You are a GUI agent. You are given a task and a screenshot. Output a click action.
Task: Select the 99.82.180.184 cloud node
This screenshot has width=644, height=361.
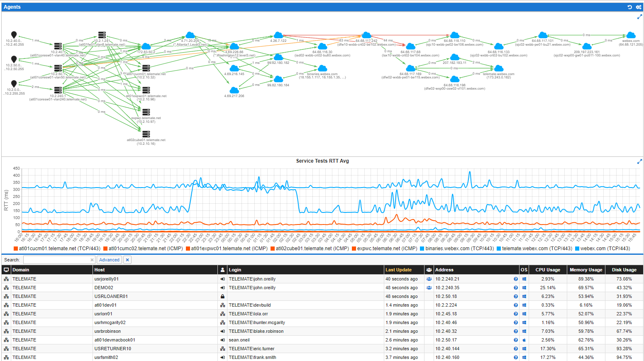point(278,79)
